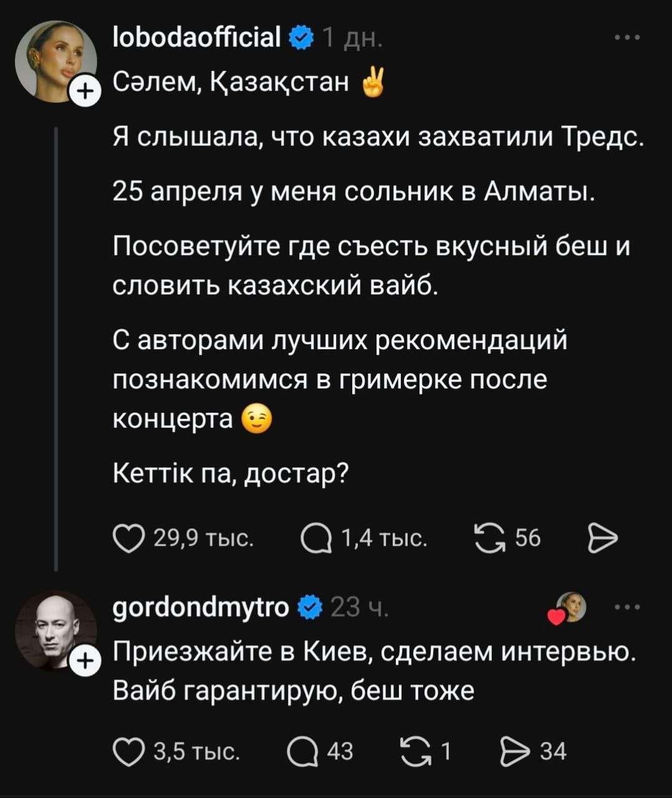Follow lobodaofficial via the plus on her avatar
Viewport: 672px width, 798px height.
(85, 89)
